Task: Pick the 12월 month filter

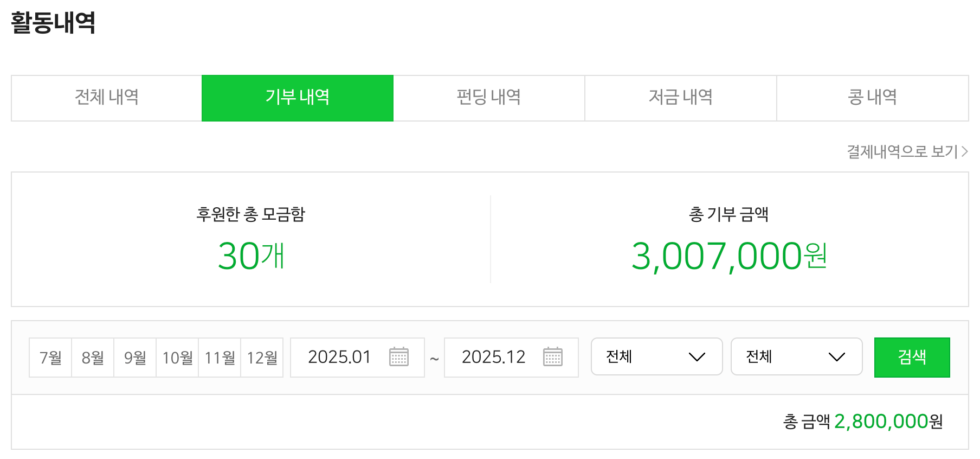Action: pos(262,358)
